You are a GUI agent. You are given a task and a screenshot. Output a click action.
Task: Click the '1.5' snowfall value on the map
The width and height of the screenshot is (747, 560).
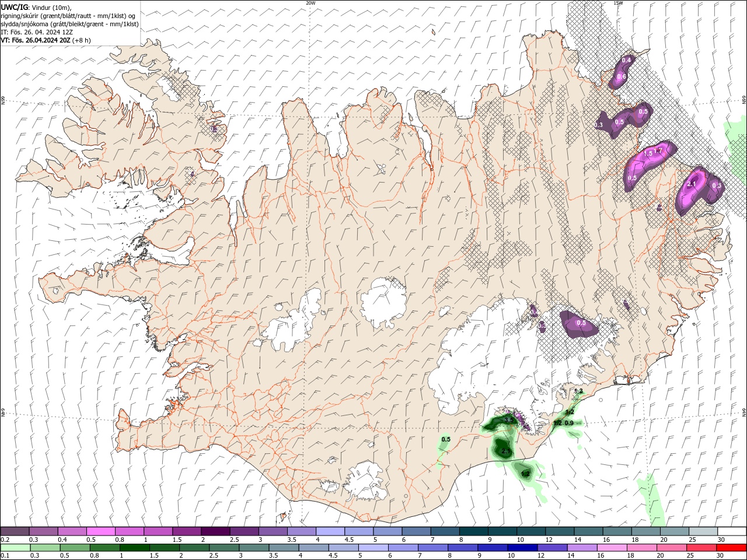(648, 153)
